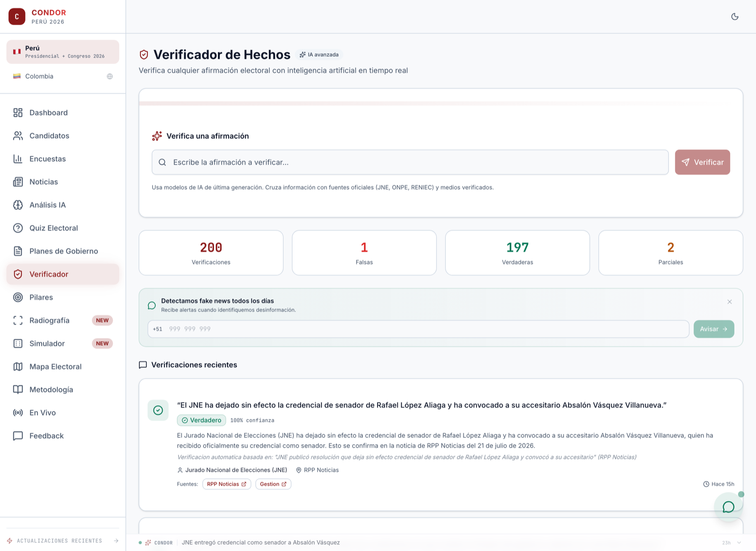Click the Verificar button
The height and width of the screenshot is (551, 756).
(702, 163)
